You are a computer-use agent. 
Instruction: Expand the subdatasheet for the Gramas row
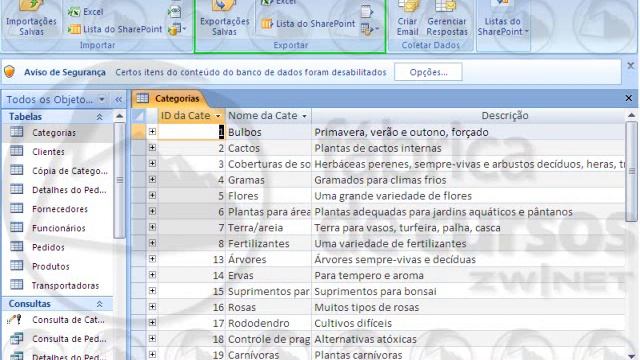tap(152, 179)
